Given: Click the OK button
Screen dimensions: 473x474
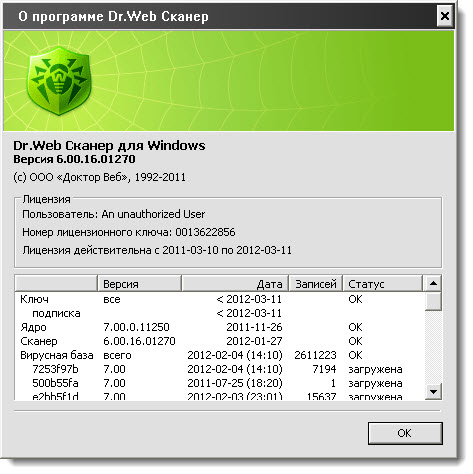Looking at the screenshot, I should coord(405,433).
